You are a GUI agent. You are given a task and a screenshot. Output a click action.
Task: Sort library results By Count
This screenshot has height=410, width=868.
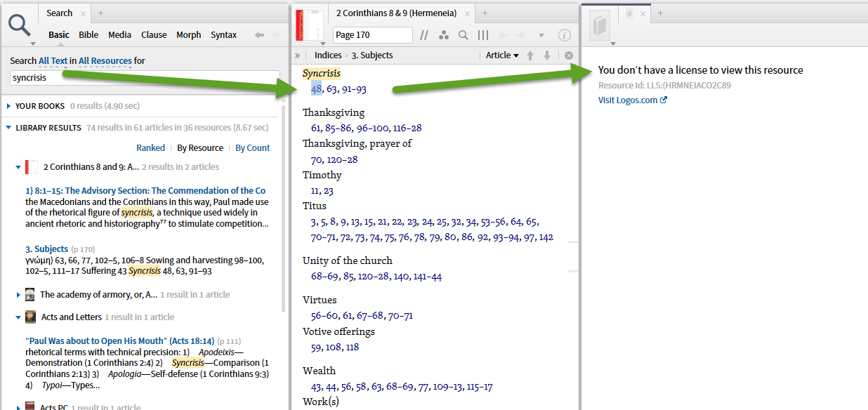(x=252, y=147)
